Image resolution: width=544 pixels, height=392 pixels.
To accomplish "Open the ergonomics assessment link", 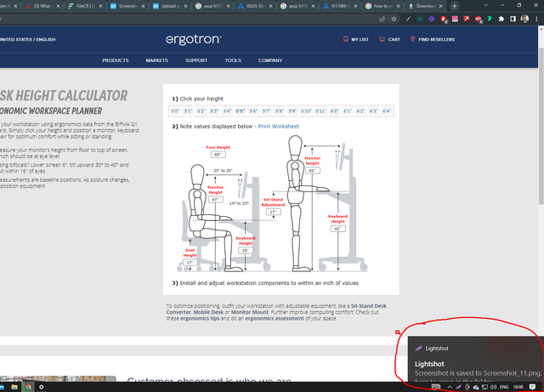I will pyautogui.click(x=275, y=318).
